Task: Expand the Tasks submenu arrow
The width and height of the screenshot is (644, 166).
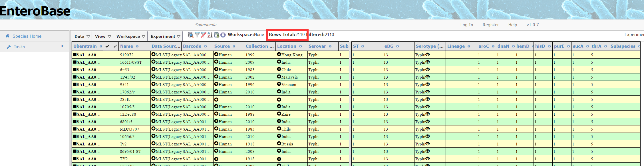Action: coord(63,46)
